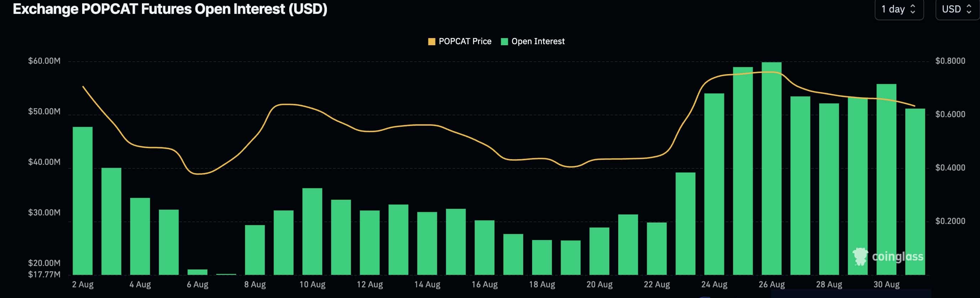
Task: Click the $0.8000 price axis label
Action: pos(950,61)
